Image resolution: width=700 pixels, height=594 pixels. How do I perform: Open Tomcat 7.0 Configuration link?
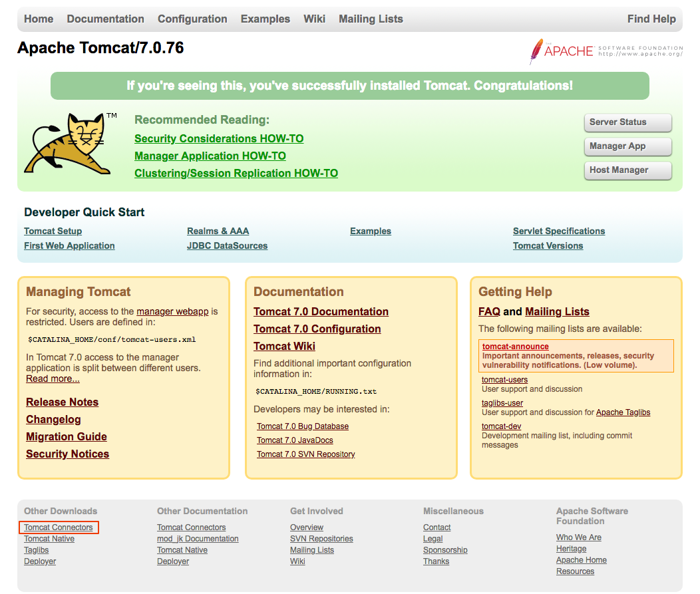(x=317, y=329)
